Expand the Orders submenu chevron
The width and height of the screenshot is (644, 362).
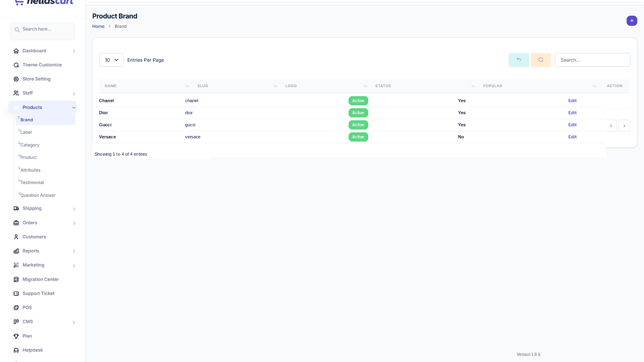coord(74,223)
